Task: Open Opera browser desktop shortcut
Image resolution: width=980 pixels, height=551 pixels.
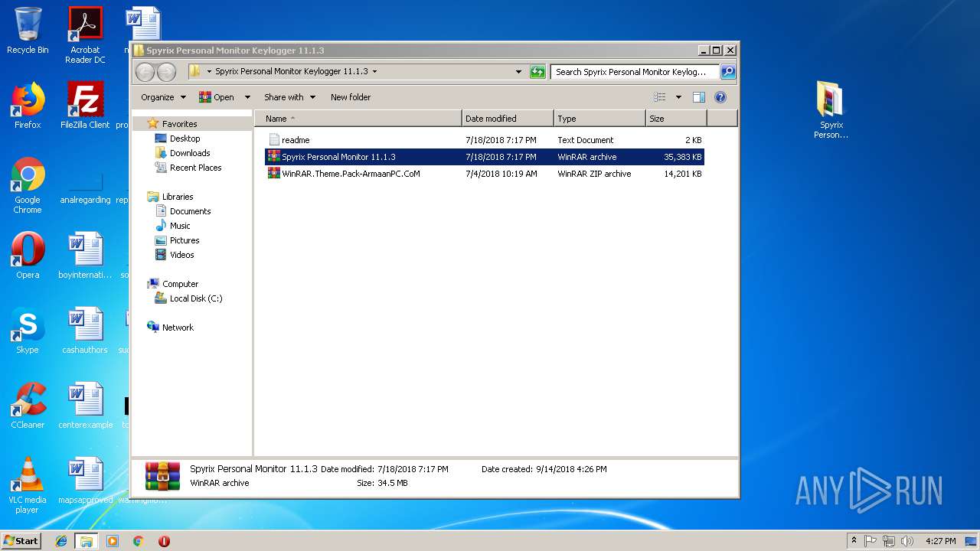Action: tap(28, 256)
